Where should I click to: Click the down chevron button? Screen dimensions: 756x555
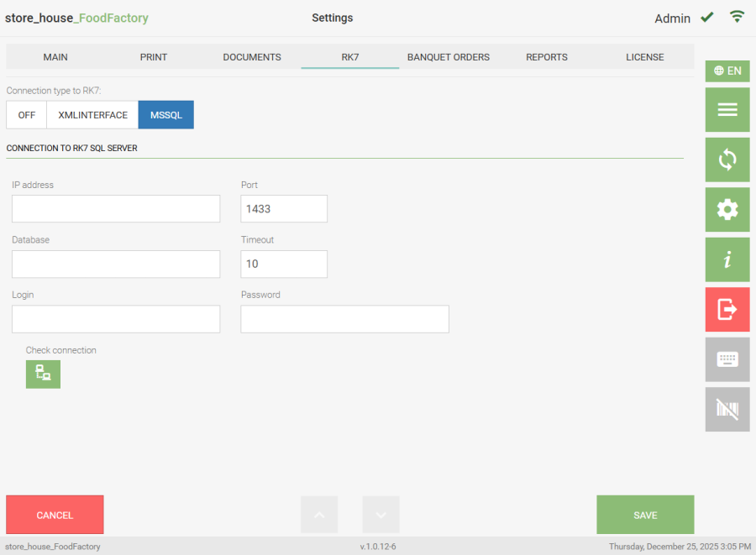click(x=381, y=515)
